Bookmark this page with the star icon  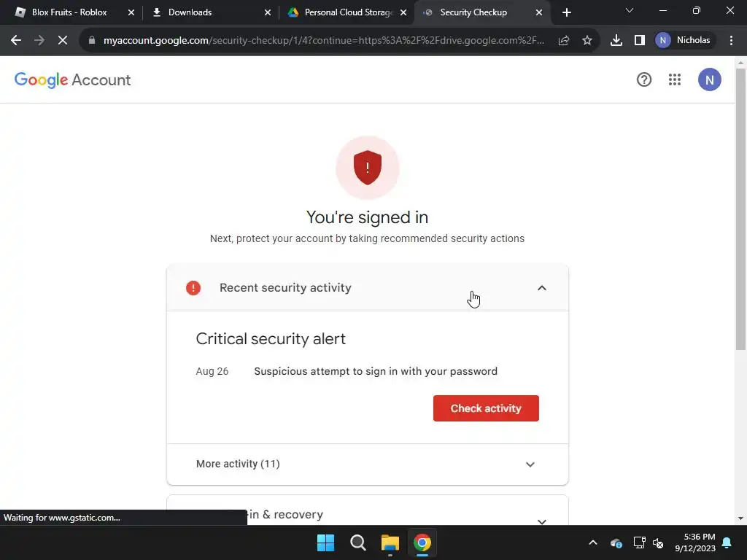587,41
